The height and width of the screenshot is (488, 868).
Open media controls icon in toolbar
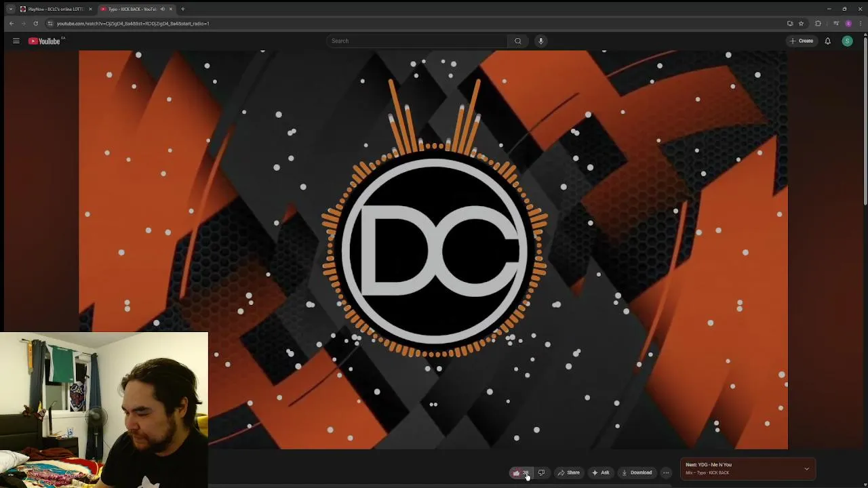pos(836,23)
